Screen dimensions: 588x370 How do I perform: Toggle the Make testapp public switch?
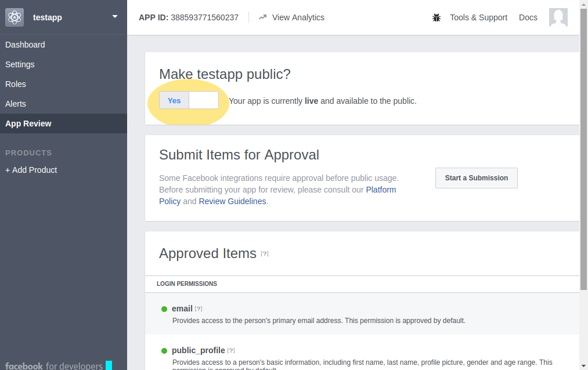189,100
